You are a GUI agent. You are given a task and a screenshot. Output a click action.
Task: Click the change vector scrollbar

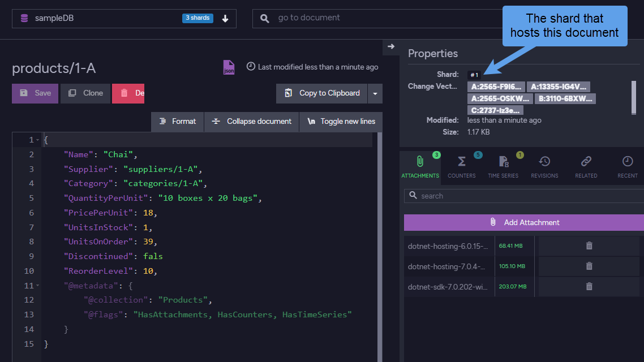coord(634,98)
